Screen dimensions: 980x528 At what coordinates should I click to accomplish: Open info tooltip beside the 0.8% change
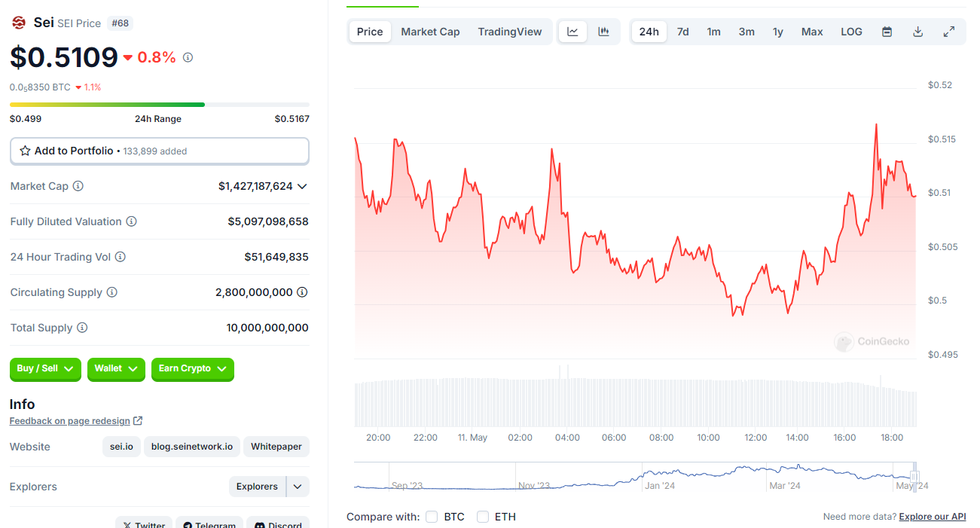[x=188, y=57]
